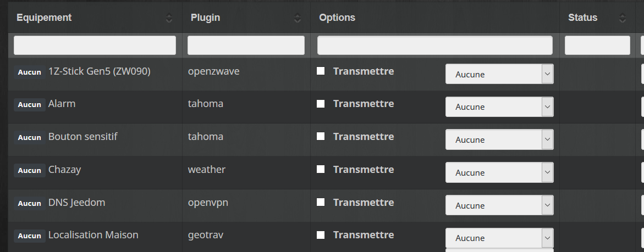This screenshot has height=252, width=644.
Task: Click the Aucun tag beside Bouton sensitif
Action: tap(29, 137)
